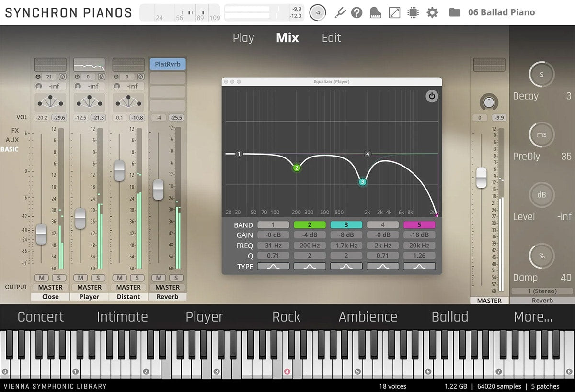Image resolution: width=575 pixels, height=392 pixels.
Task: Solo the Player channel
Action: (x=98, y=278)
